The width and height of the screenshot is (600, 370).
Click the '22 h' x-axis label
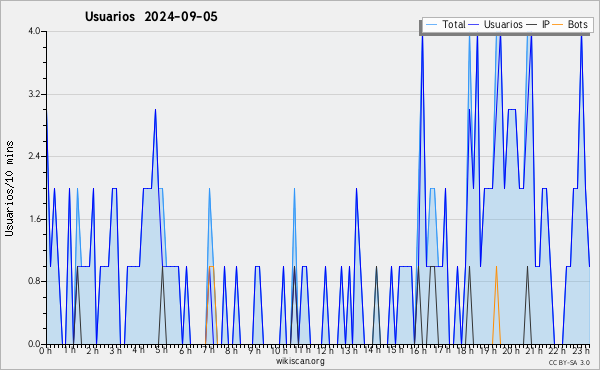point(557,350)
